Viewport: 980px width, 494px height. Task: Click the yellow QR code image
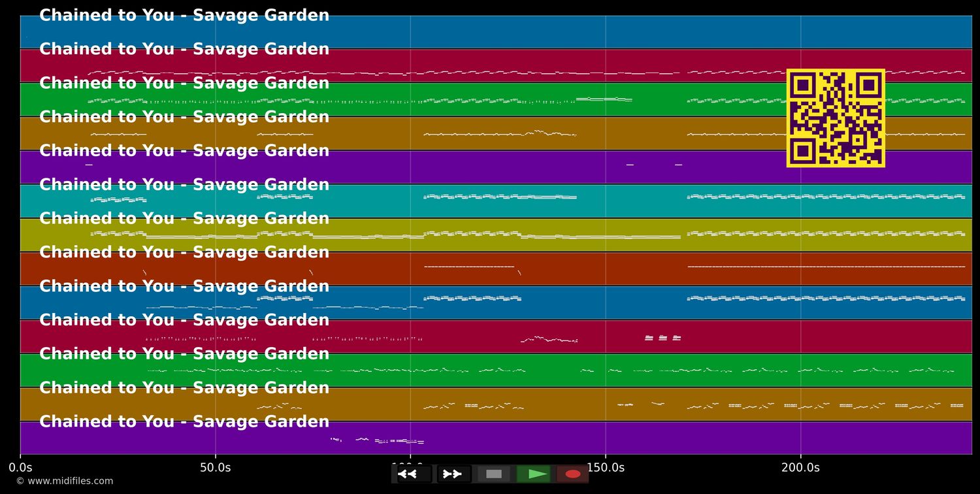click(836, 118)
